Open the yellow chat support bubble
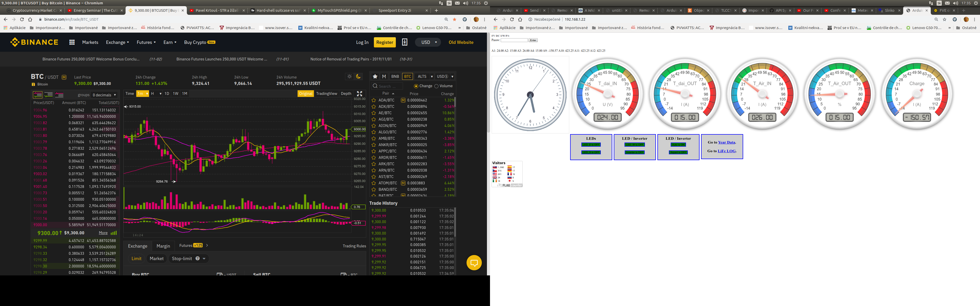The width and height of the screenshot is (980, 306). tap(474, 263)
